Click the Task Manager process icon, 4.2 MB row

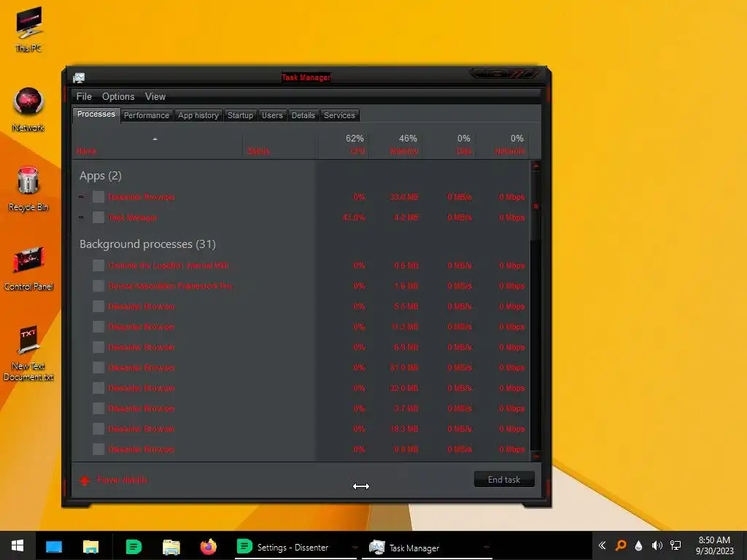tap(98, 217)
